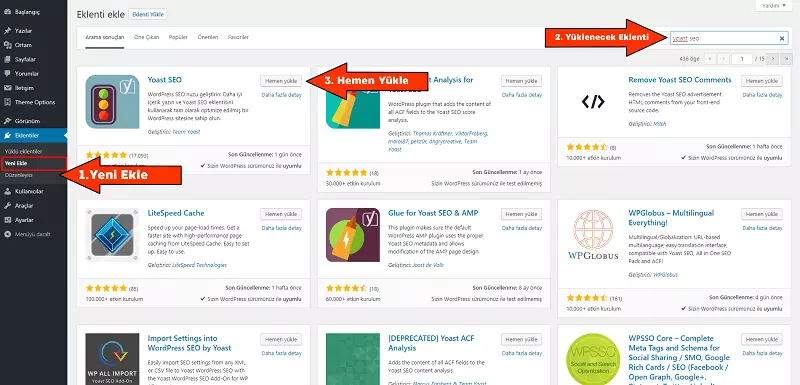Click the Yoast SEO traffic light thumbnail
The height and width of the screenshot is (385, 800).
112,101
